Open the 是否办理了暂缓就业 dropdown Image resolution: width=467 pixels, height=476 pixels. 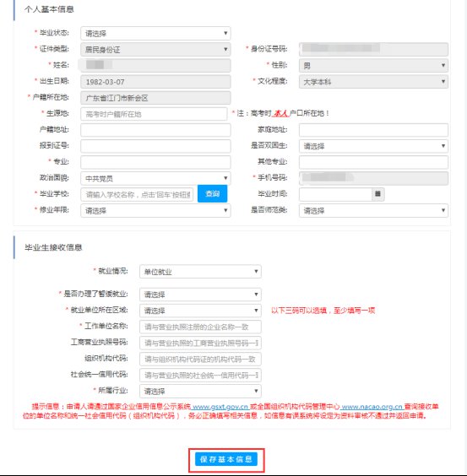[x=200, y=295]
